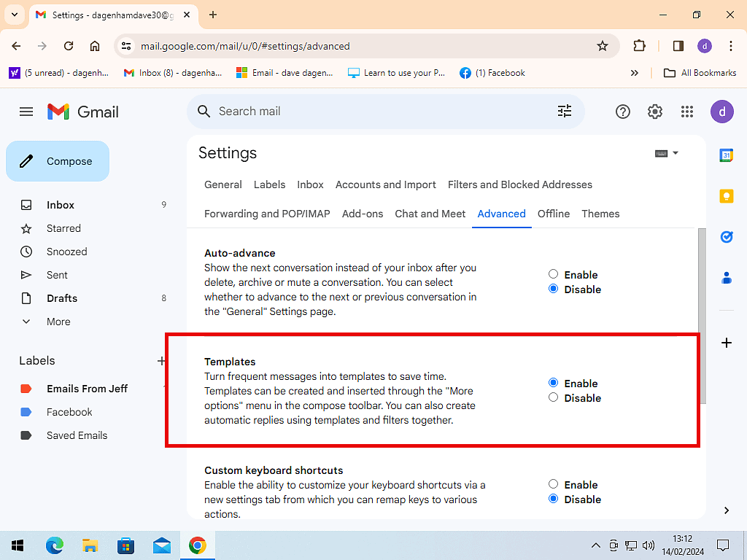747x560 pixels.
Task: Open Google Tasks side panel
Action: [x=726, y=237]
